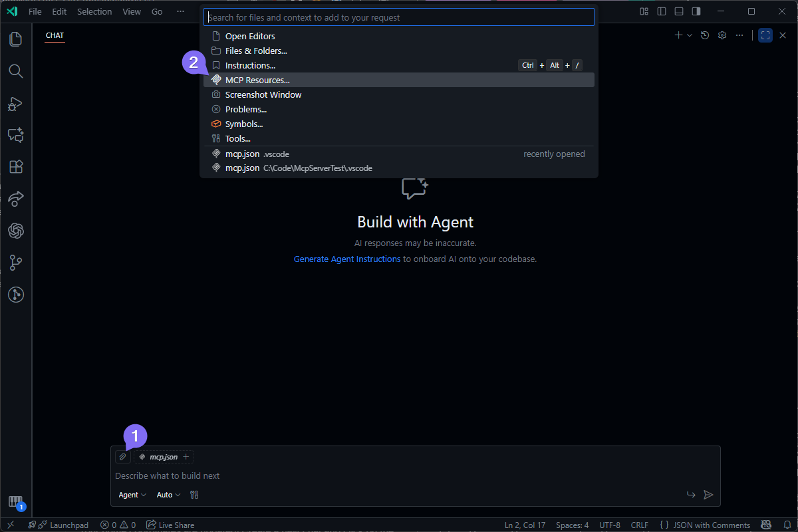Open the Agent mode dropdown
This screenshot has width=798, height=532.
tap(132, 494)
